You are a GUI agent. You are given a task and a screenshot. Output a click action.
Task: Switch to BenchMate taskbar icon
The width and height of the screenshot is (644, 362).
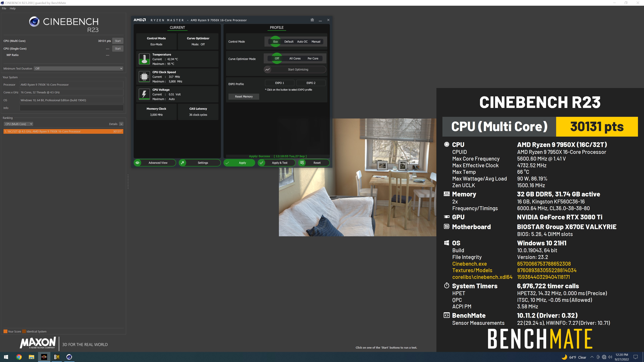(x=57, y=357)
